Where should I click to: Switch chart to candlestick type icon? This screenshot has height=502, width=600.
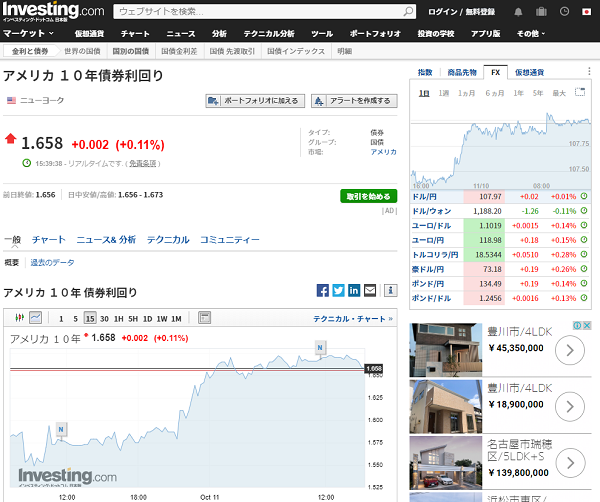tap(20, 318)
